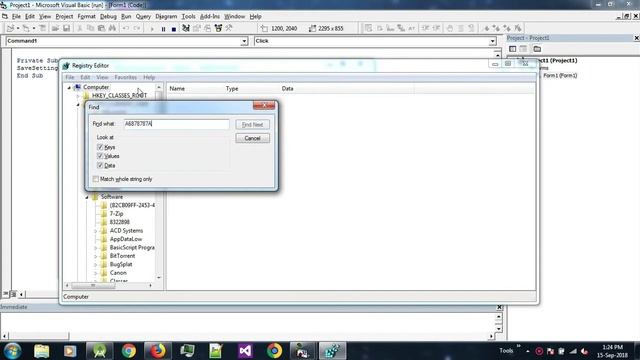The height and width of the screenshot is (360, 640).
Task: Click the Open Project folder icon
Action: 55,28
